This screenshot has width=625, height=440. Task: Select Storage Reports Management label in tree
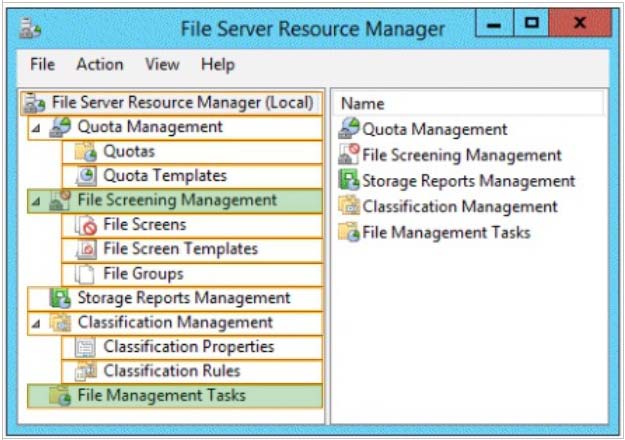[x=184, y=298]
